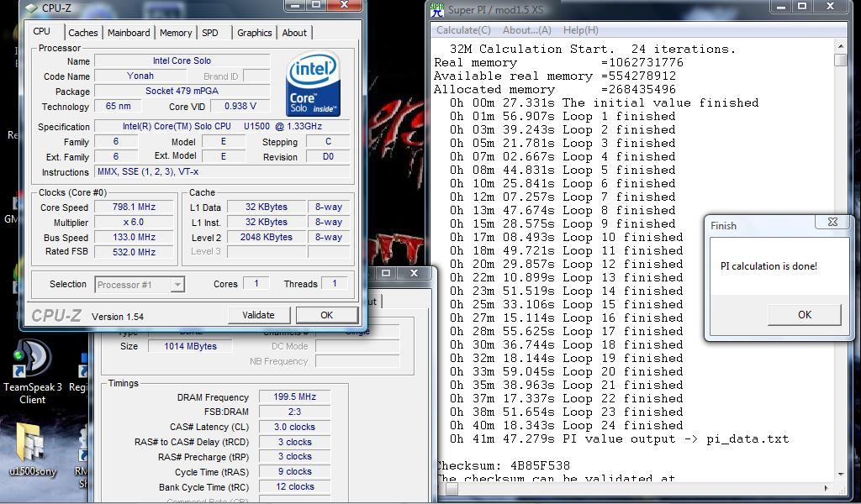Image resolution: width=861 pixels, height=504 pixels.
Task: Expand the Processor #1 selection dropdown
Action: (x=177, y=285)
